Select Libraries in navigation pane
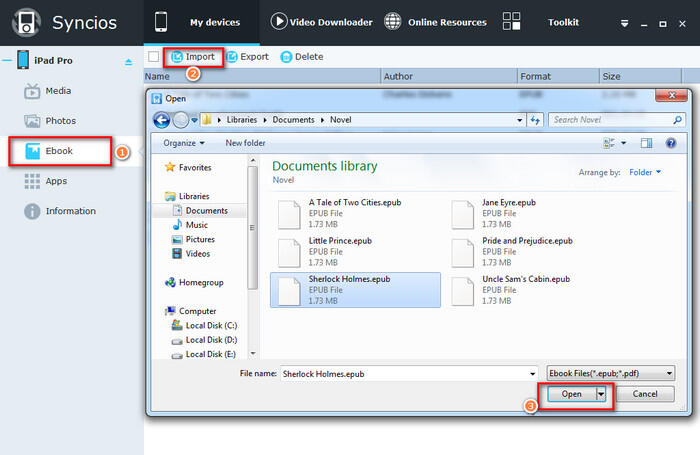The width and height of the screenshot is (700, 455). point(187,196)
